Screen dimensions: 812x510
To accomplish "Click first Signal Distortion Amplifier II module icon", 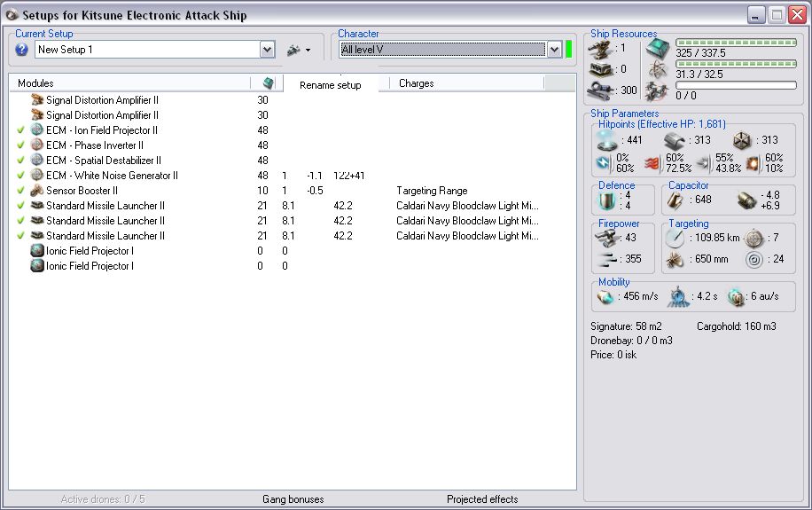I will [x=36, y=99].
